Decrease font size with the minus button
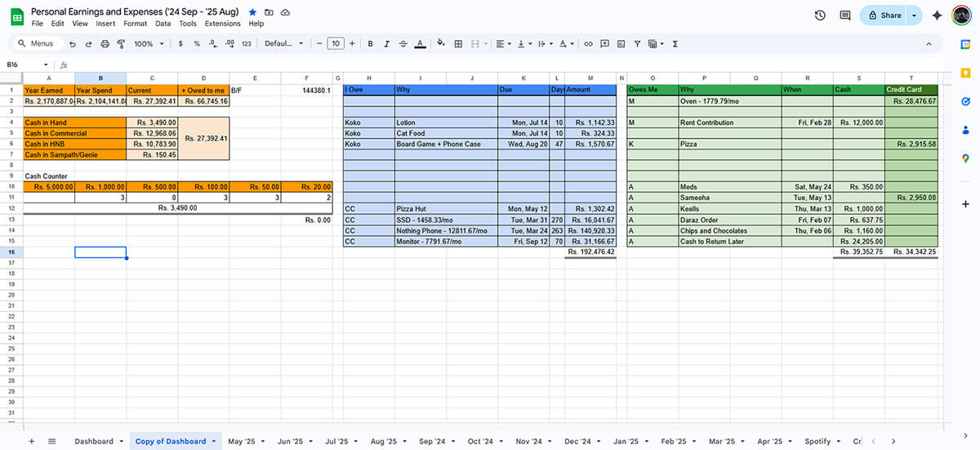This screenshot has width=980, height=450. point(318,43)
